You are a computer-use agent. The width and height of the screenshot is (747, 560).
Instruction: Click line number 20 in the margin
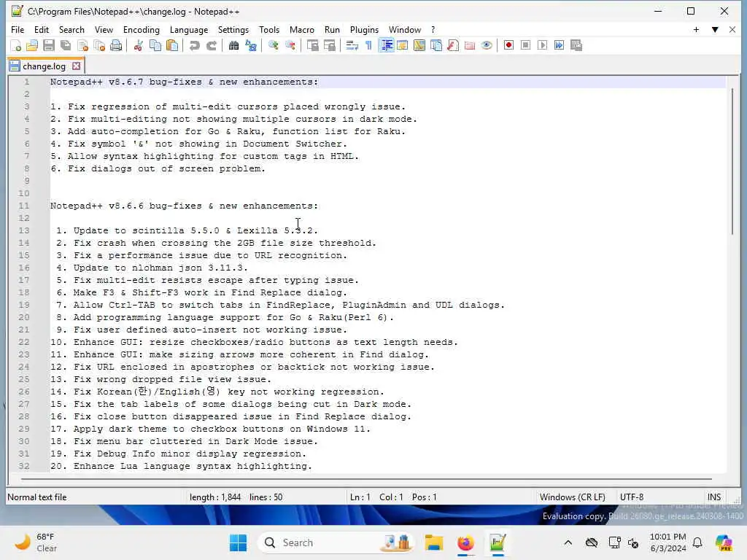[x=24, y=317]
